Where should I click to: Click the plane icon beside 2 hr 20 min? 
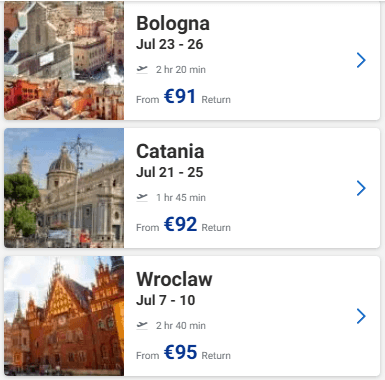click(x=142, y=69)
